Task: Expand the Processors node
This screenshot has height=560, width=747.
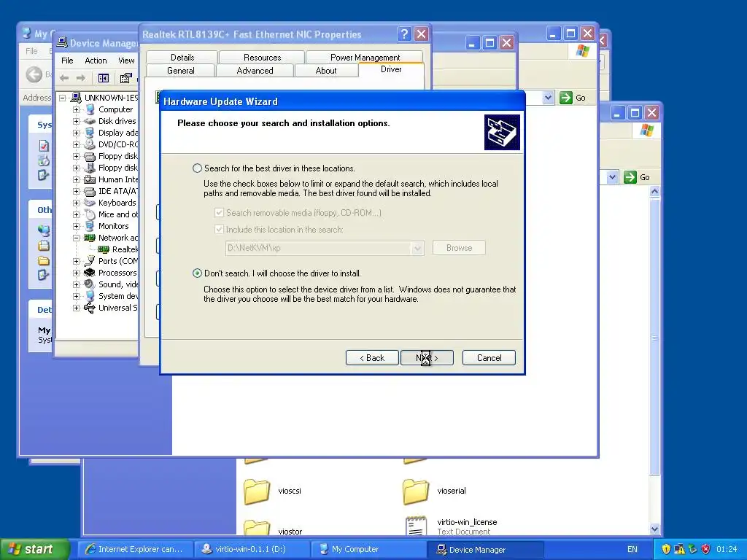Action: (x=76, y=273)
